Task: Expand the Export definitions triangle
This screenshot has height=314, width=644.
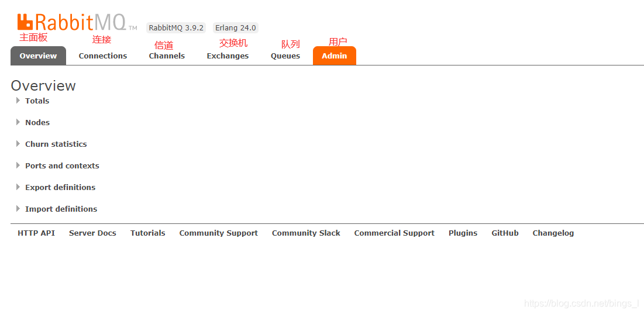Action: [18, 187]
